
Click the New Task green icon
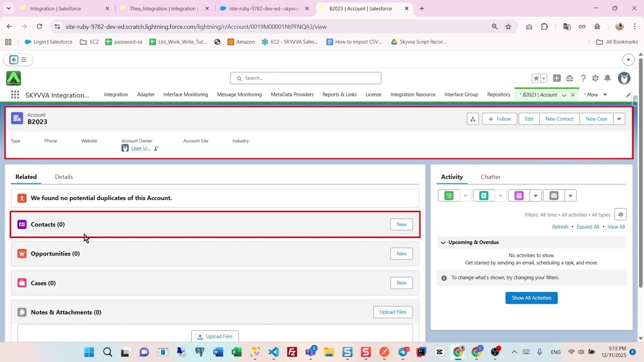(x=449, y=196)
